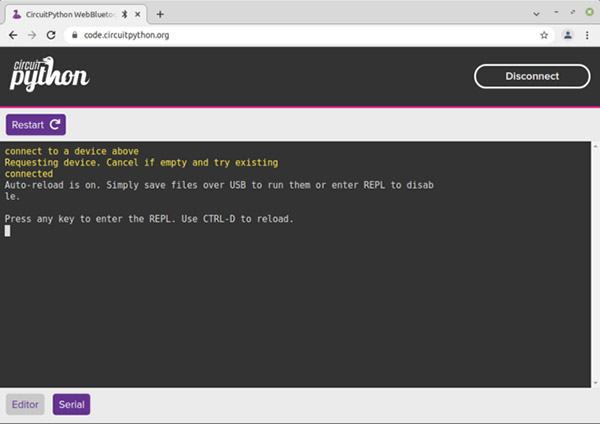Screen dimensions: 600x424
Task: Close the CircuitPython WebBluetooth tab
Action: tap(139, 14)
